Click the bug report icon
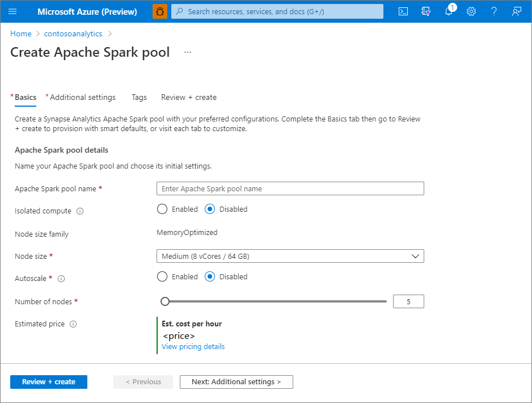Screen dimensions: 532x403 (x=160, y=11)
